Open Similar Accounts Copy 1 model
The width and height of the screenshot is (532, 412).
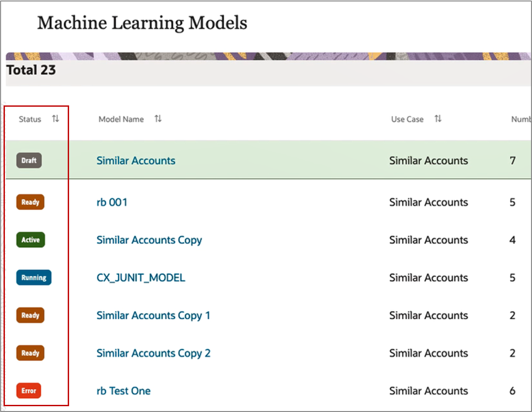pos(153,316)
